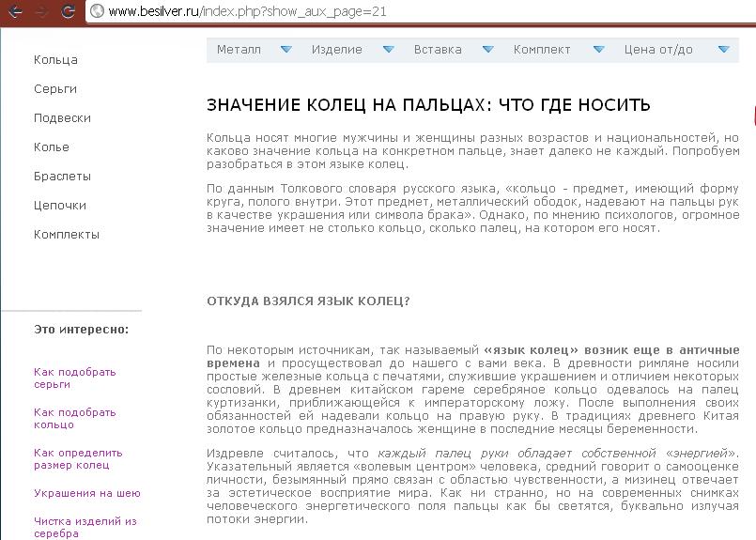The height and width of the screenshot is (540, 756).
Task: Click the browser back arrow
Action: 15,11
